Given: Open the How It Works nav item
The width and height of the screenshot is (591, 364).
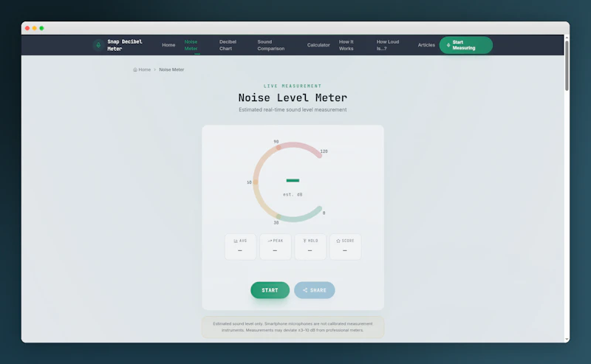Looking at the screenshot, I should (346, 45).
